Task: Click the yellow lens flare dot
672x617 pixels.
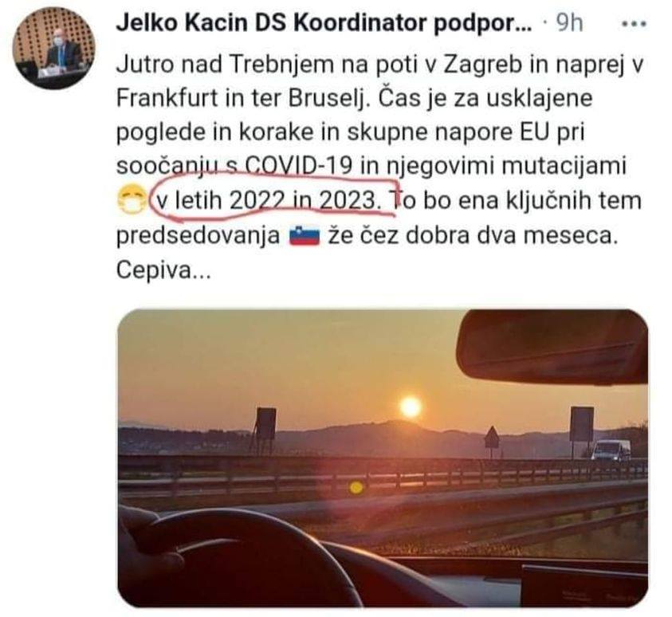Action: [356, 487]
